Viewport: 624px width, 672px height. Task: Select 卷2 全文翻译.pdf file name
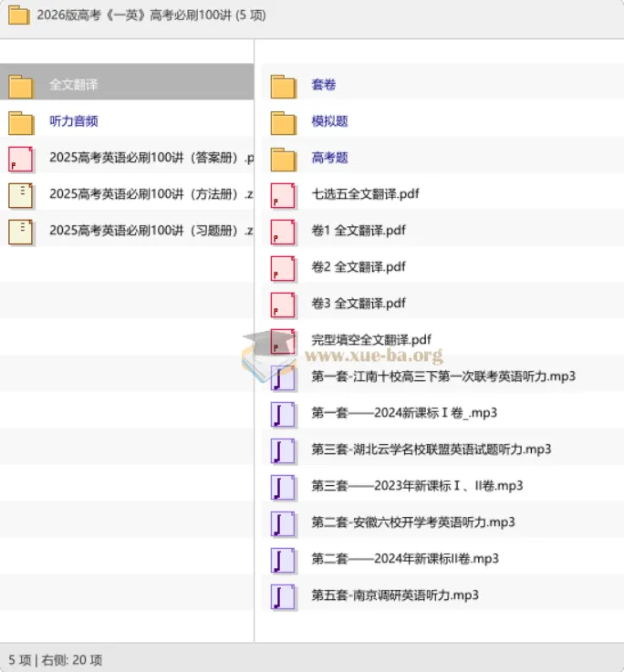(359, 266)
